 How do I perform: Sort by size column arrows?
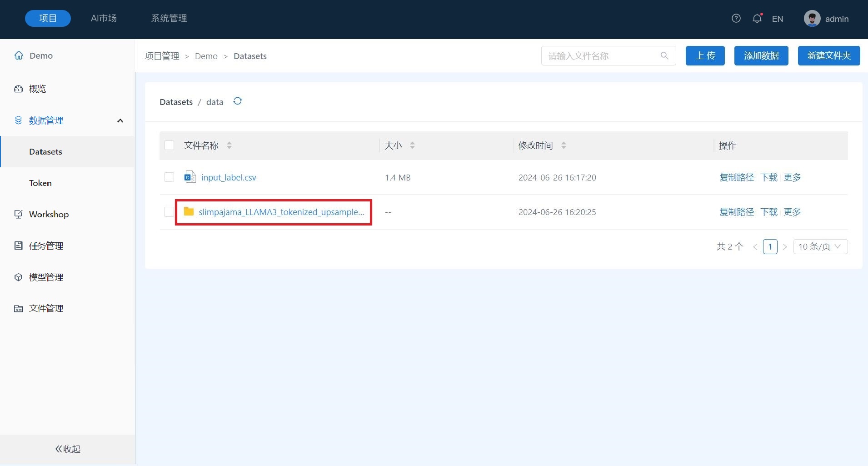click(x=412, y=145)
